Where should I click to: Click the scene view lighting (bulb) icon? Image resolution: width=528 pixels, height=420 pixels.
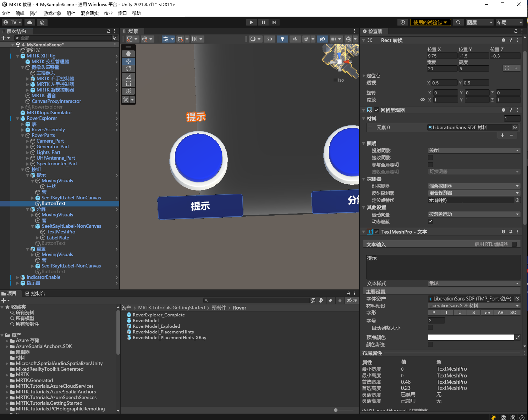[x=282, y=39]
